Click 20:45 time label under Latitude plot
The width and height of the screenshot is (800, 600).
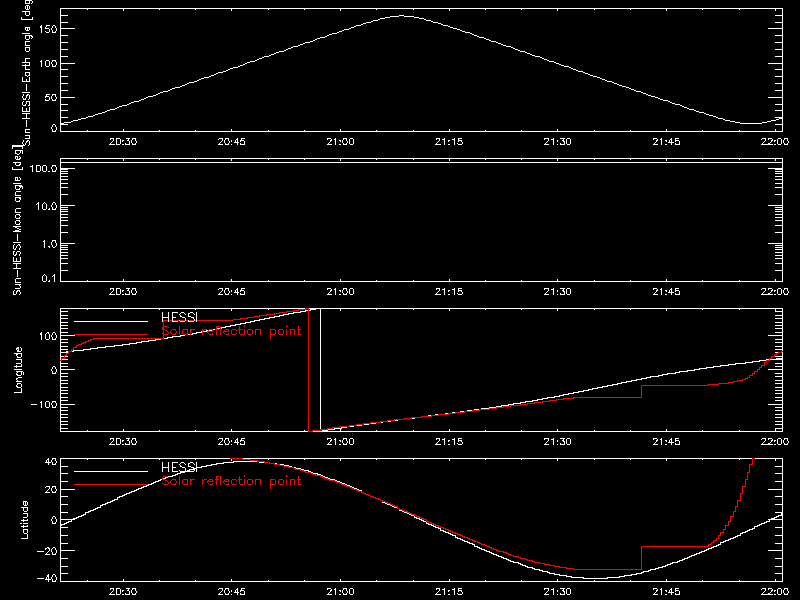[x=232, y=592]
